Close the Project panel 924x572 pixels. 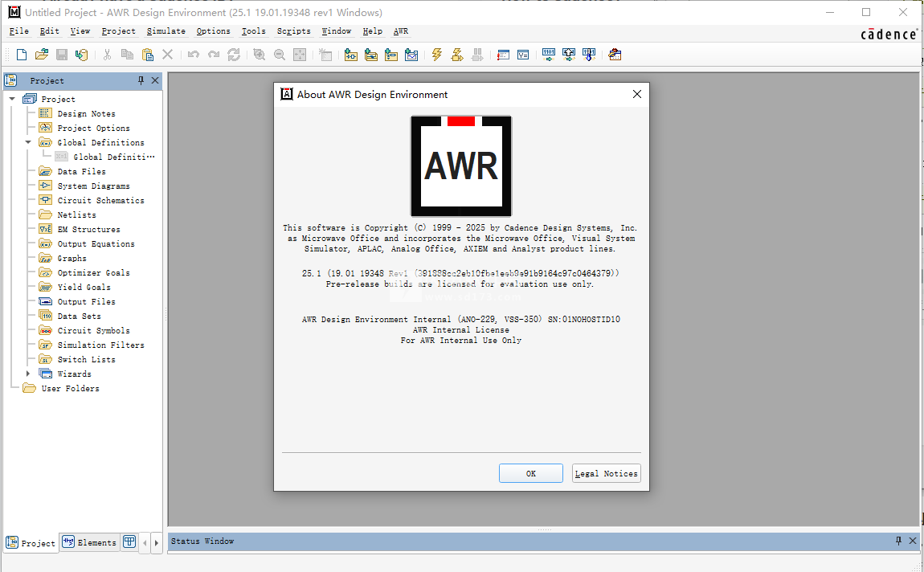155,80
